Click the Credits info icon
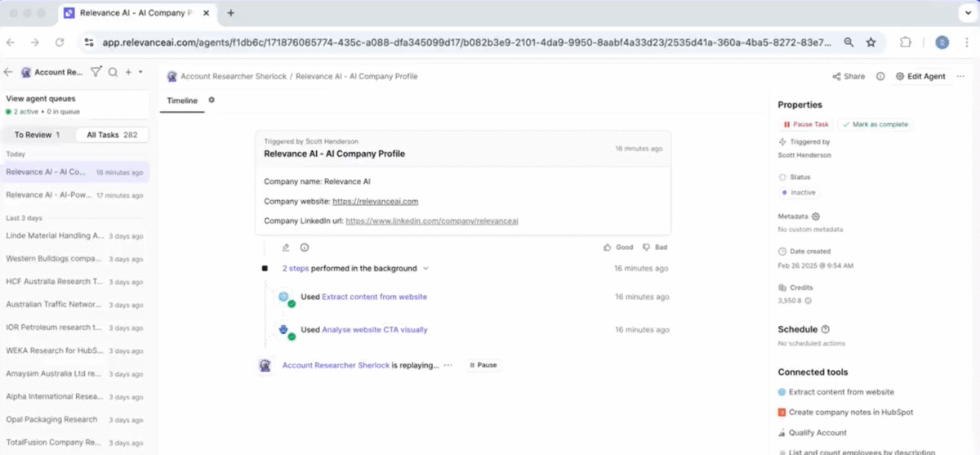 point(808,301)
